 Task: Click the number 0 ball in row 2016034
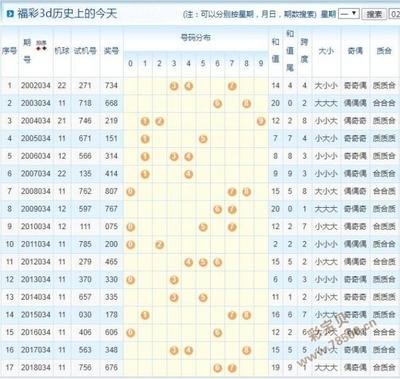130,333
